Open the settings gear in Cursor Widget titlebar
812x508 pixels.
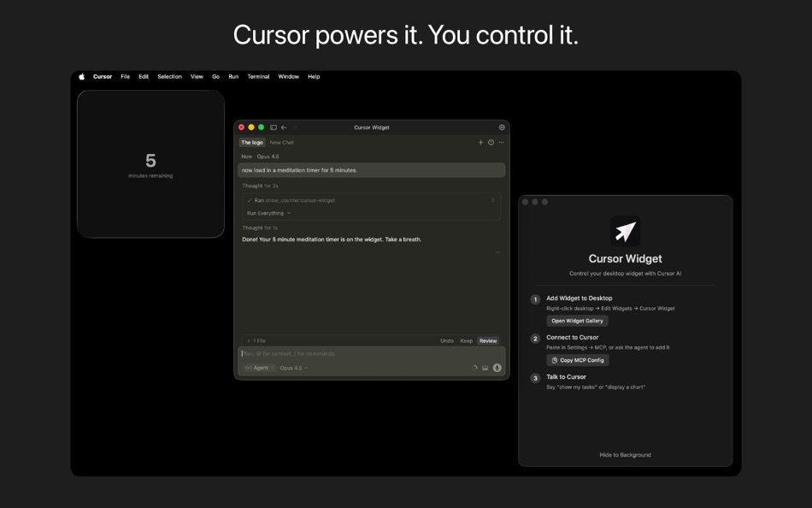(x=502, y=127)
